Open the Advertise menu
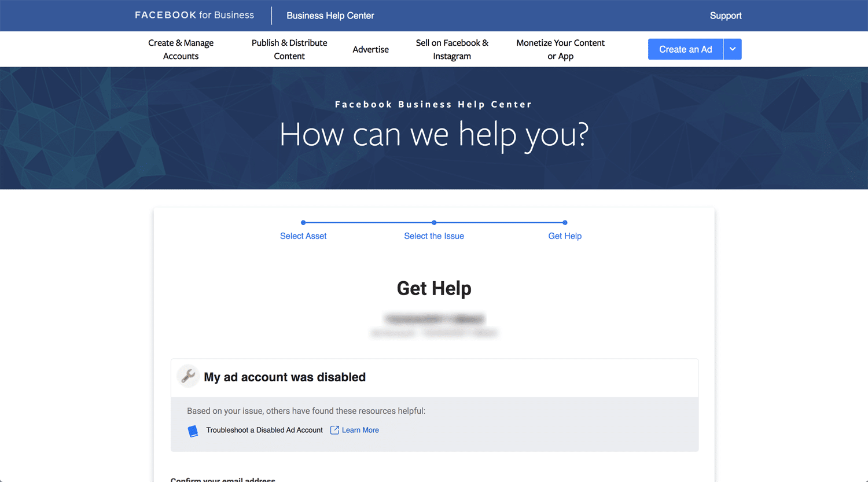 [x=371, y=49]
